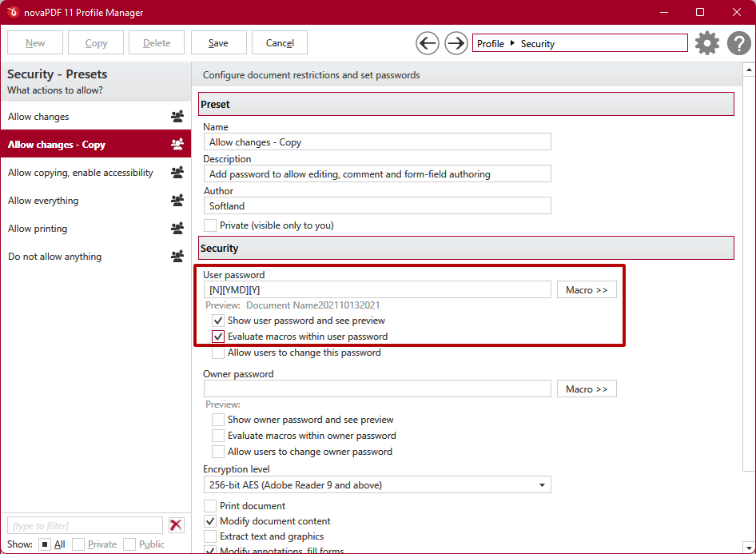Image resolution: width=756 pixels, height=554 pixels.
Task: Select the Allow everything preset
Action: pyautogui.click(x=96, y=200)
